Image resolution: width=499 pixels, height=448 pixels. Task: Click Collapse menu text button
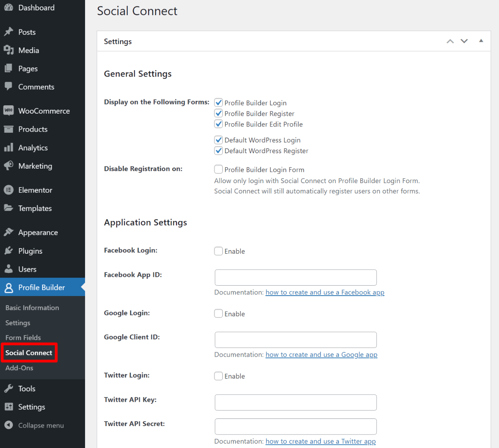pos(41,425)
